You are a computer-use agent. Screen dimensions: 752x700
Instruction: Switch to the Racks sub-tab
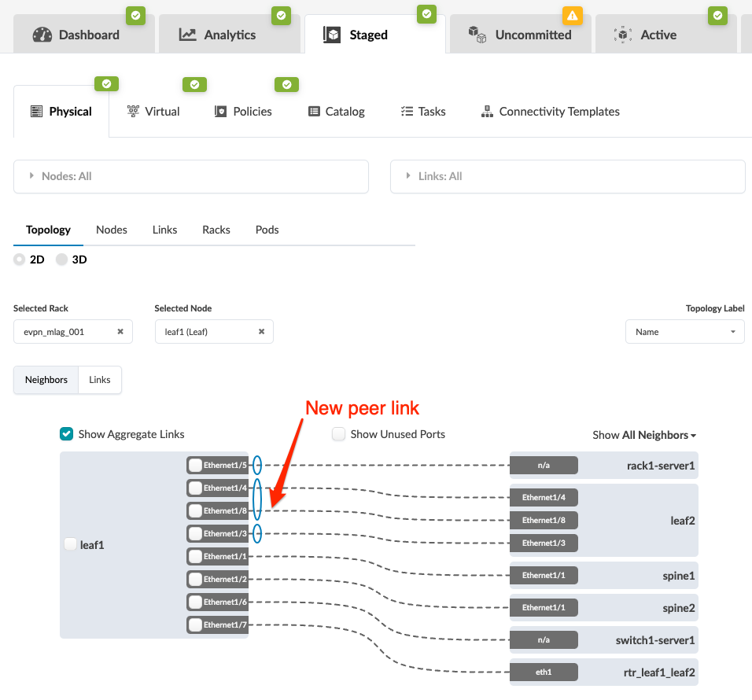pyautogui.click(x=216, y=230)
